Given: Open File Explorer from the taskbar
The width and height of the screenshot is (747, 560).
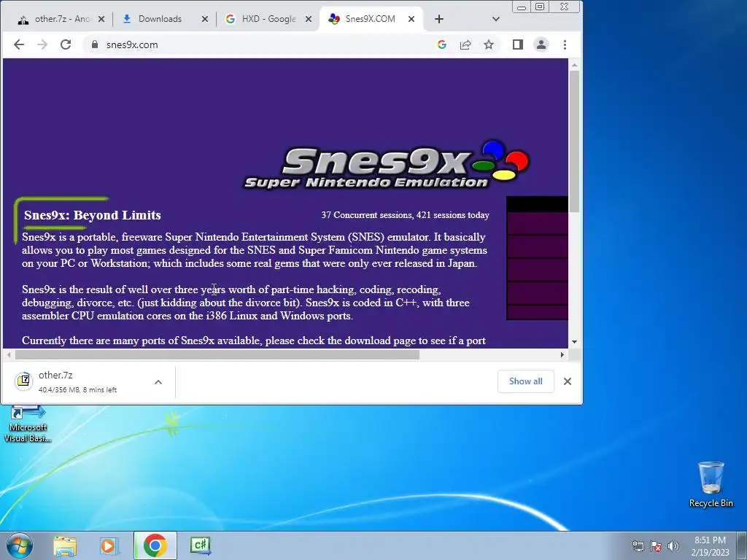Looking at the screenshot, I should (x=65, y=545).
